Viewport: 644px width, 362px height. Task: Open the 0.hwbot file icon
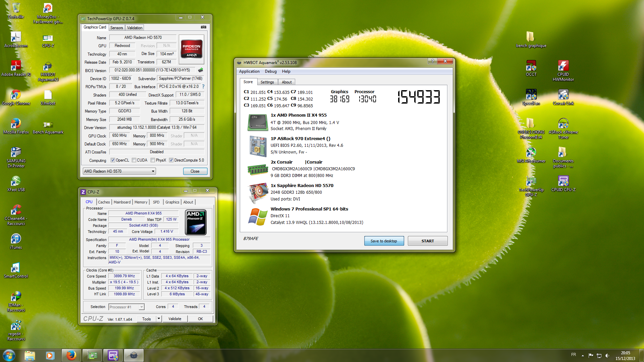[x=48, y=97]
